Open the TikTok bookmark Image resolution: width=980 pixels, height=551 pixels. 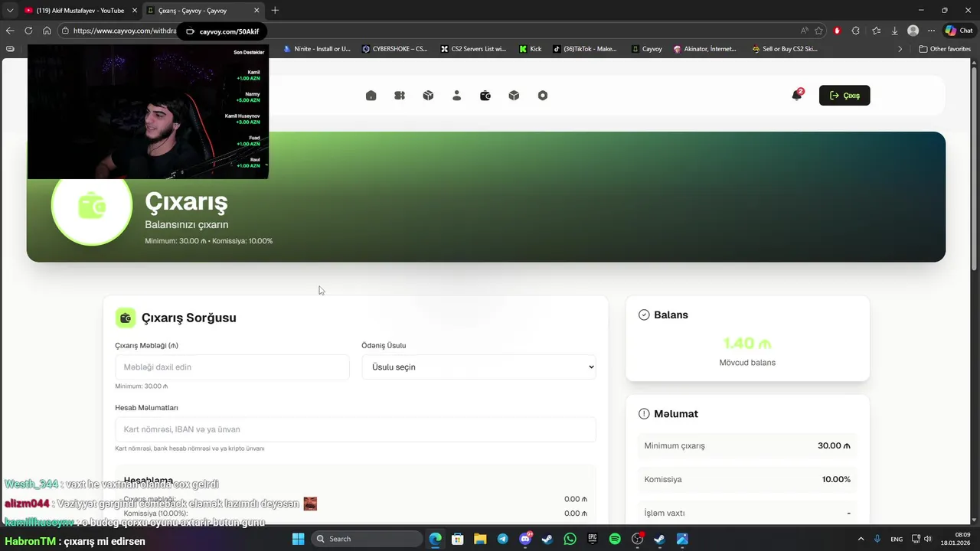(584, 49)
